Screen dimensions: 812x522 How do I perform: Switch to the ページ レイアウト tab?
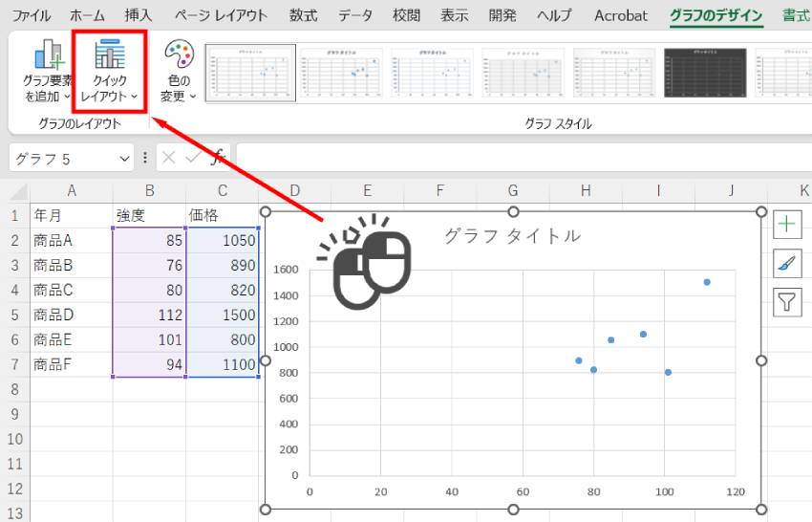(x=221, y=15)
